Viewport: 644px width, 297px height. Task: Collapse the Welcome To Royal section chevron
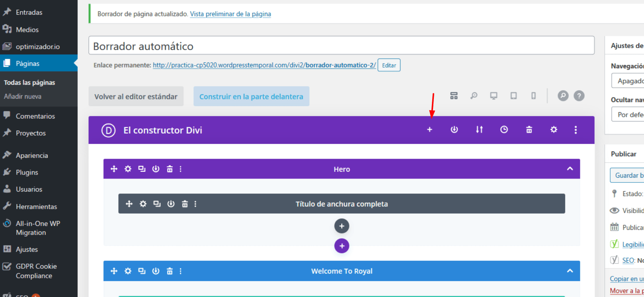pyautogui.click(x=570, y=271)
